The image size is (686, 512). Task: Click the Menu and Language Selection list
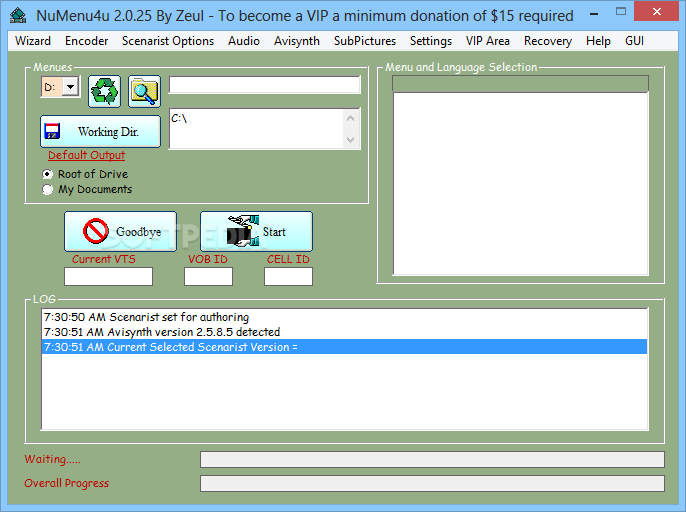click(x=521, y=184)
